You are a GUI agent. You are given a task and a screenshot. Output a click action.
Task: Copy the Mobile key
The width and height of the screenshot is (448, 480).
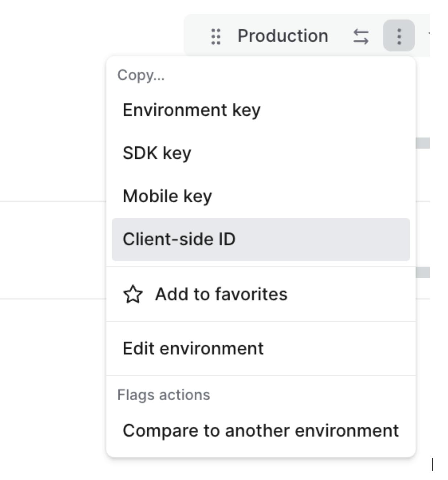point(167,196)
